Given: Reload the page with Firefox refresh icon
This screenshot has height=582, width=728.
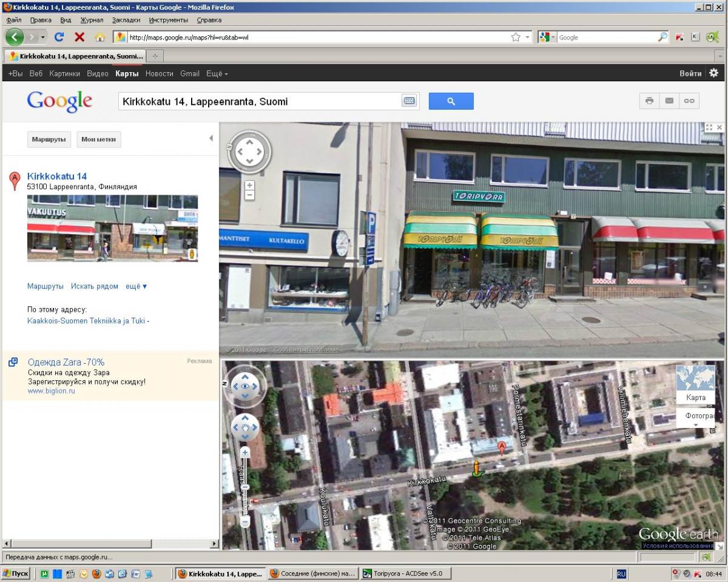Looking at the screenshot, I should point(59,37).
